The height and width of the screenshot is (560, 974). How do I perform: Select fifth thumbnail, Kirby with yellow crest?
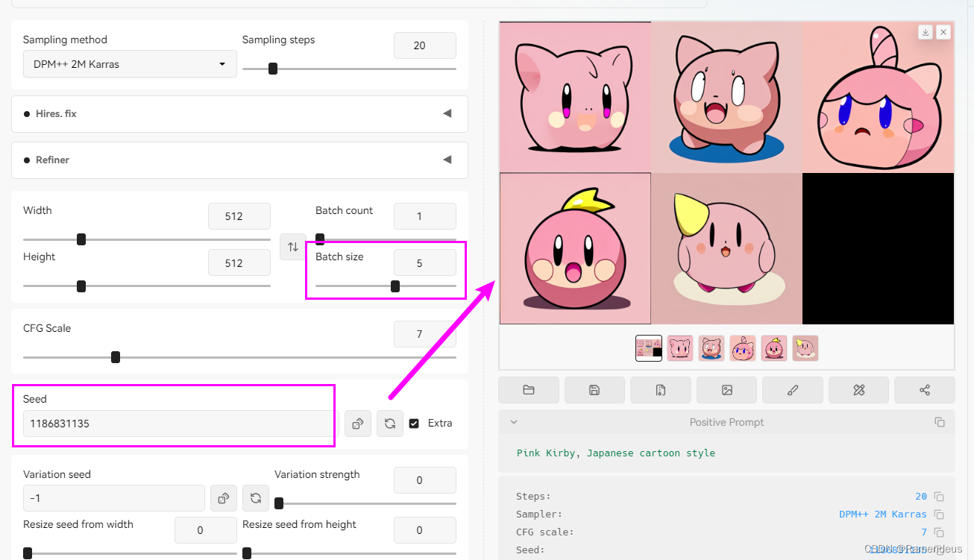point(774,348)
